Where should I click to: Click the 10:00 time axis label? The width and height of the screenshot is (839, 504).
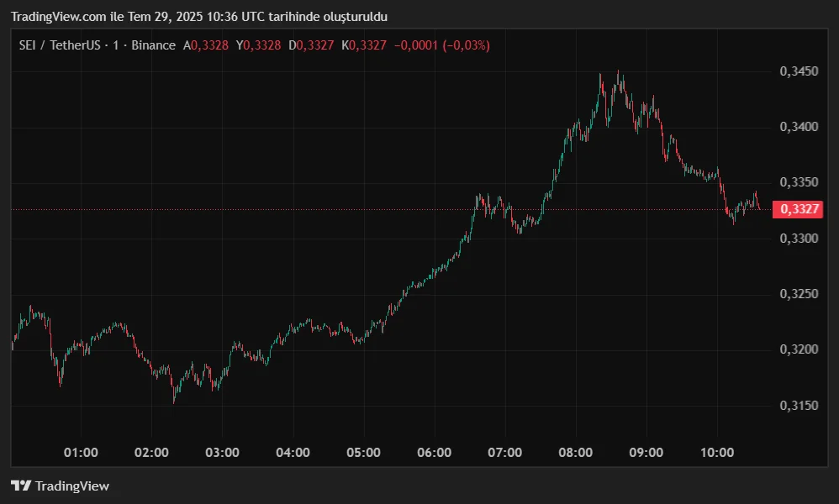(x=717, y=453)
